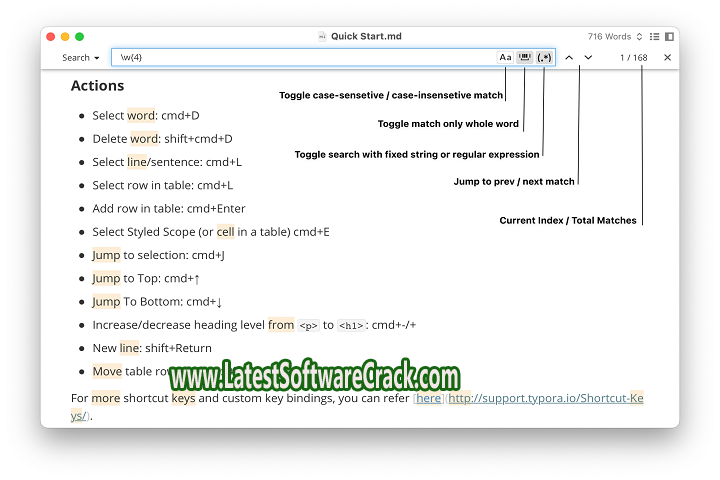Toggle whole word match button

click(524, 58)
